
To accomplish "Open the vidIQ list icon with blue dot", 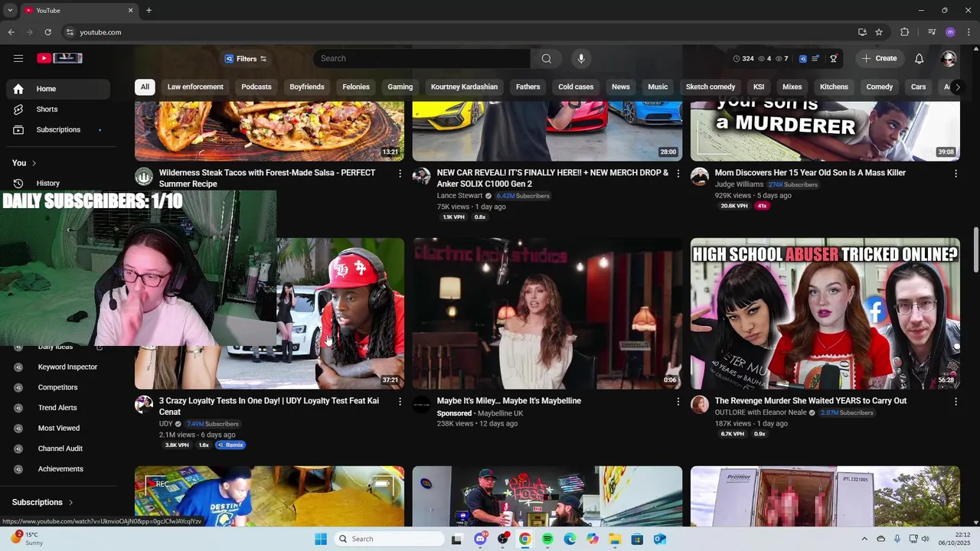I will pos(815,58).
